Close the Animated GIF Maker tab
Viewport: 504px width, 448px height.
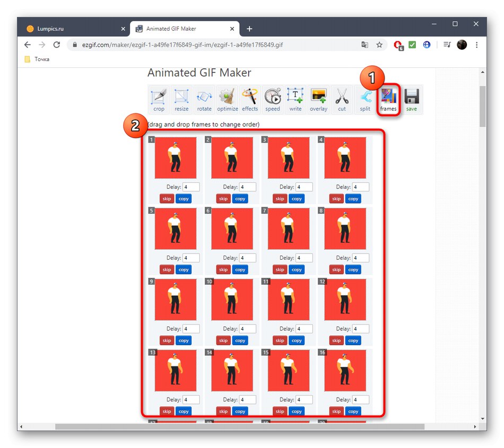tap(232, 29)
